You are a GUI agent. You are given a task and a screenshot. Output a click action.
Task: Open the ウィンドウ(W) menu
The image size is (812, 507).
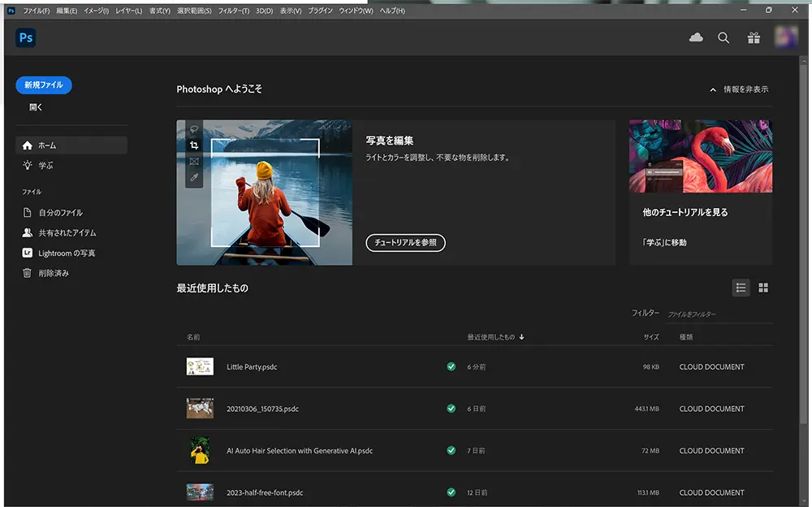(356, 11)
